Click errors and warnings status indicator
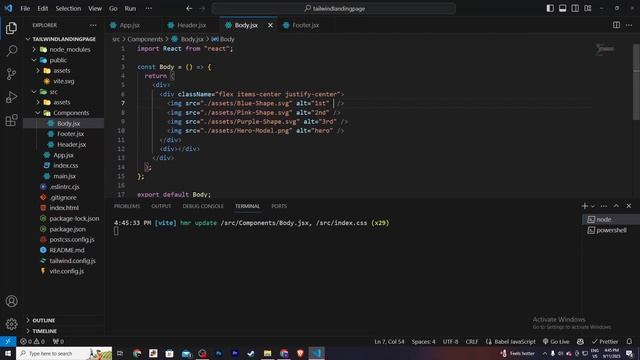The width and height of the screenshot is (640, 360). (x=32, y=341)
